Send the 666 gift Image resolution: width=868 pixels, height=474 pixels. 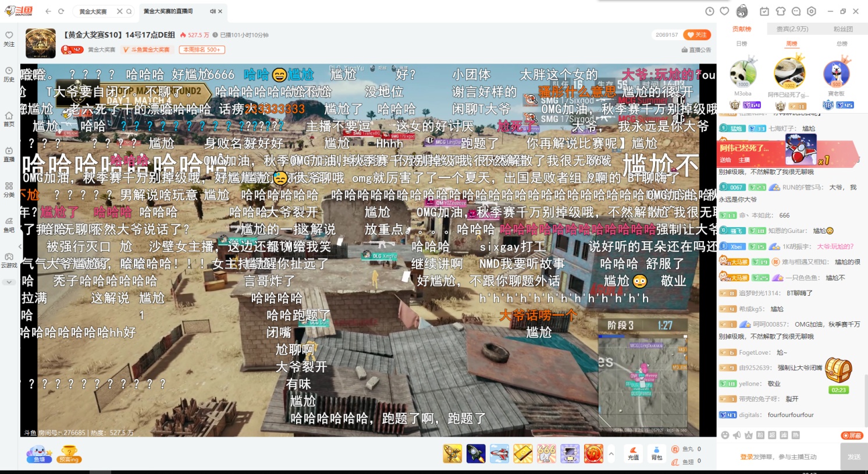pyautogui.click(x=546, y=453)
